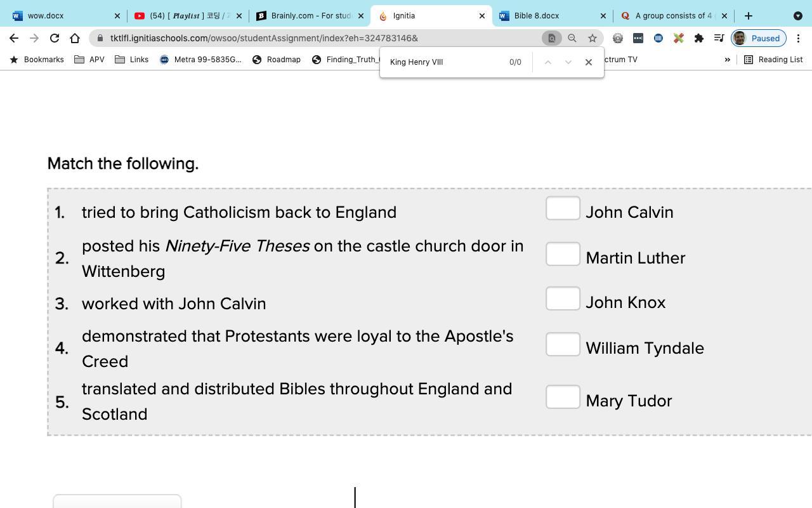Image resolution: width=812 pixels, height=508 pixels.
Task: Open Chrome three-dot menu
Action: [798, 38]
